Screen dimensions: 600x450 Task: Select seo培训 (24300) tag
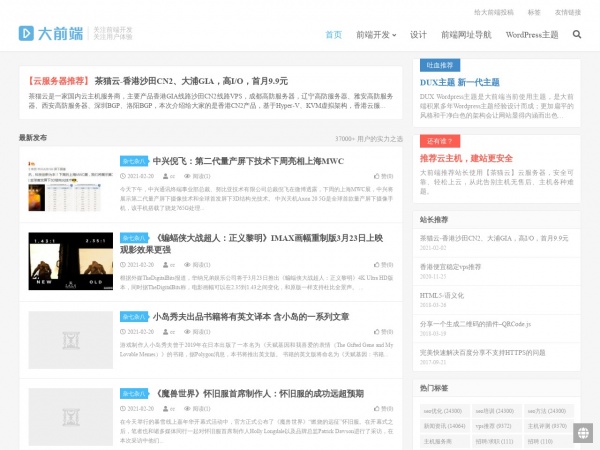pos(496,411)
